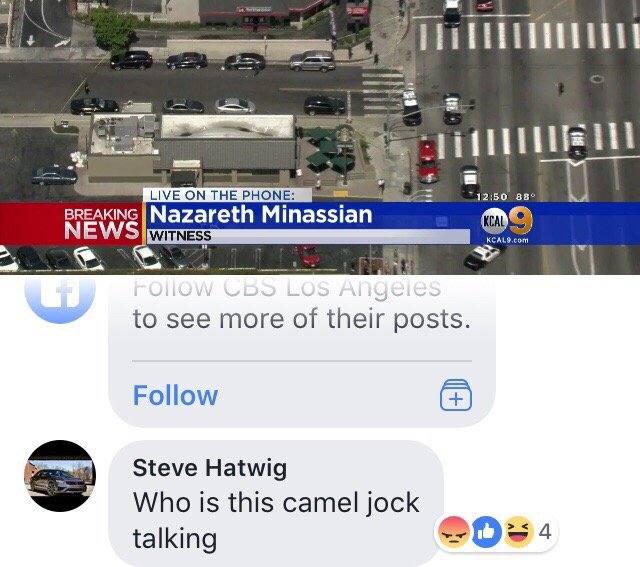Click the 'LIVE ON THE PHONE' caption
The image size is (640, 567).
(222, 195)
